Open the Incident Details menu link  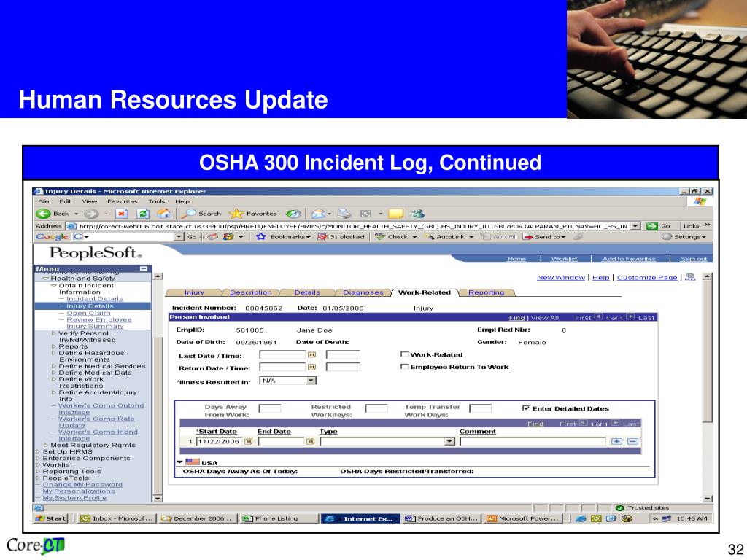tap(94, 298)
